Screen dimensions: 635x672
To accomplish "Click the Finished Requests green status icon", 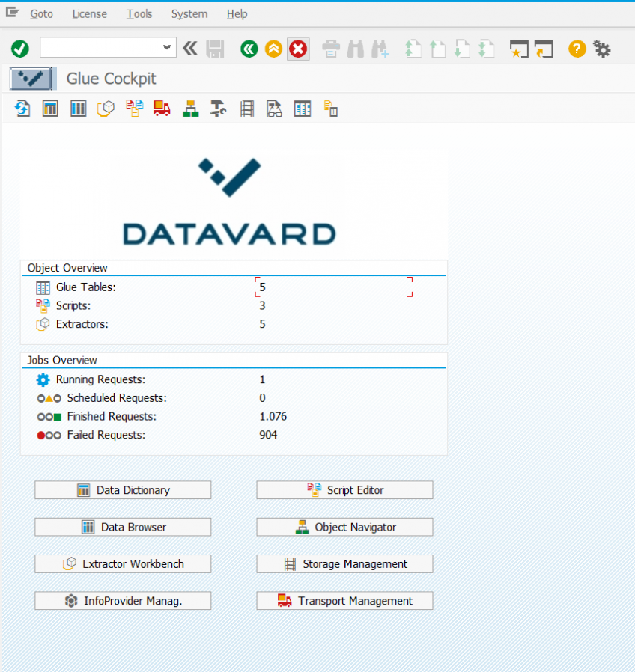I will point(49,417).
